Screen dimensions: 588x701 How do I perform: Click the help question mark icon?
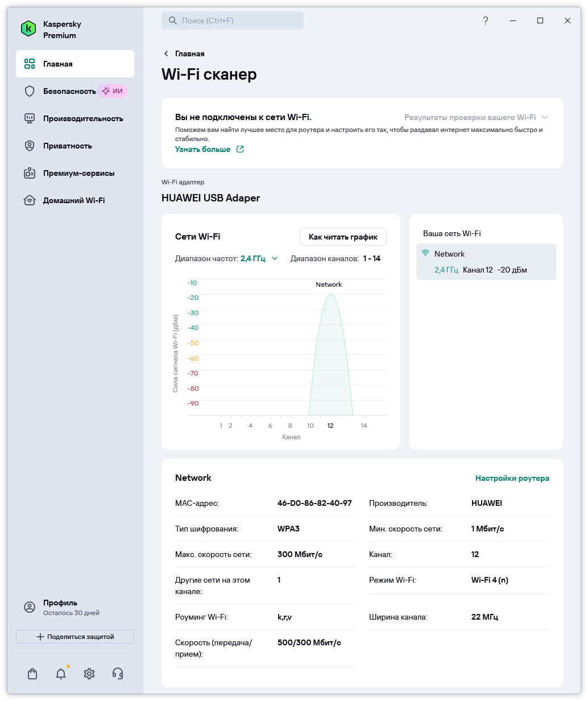point(486,20)
